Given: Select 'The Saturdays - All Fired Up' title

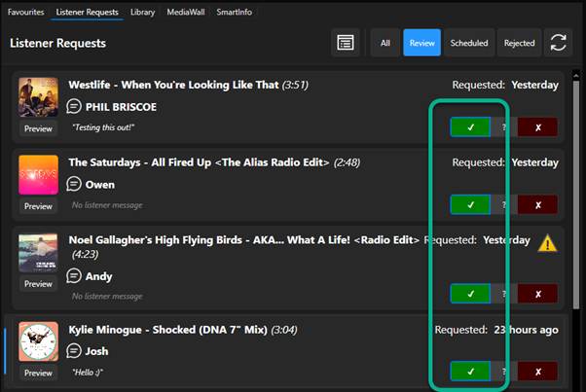Looking at the screenshot, I should pyautogui.click(x=199, y=162).
